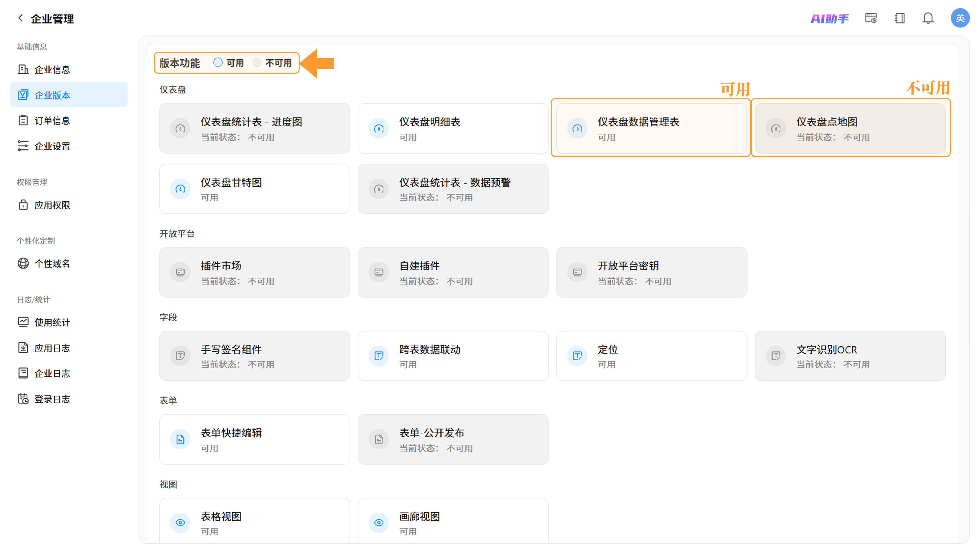
Task: Click the gauge icon of 仪表盘数据管理表
Action: click(x=578, y=129)
